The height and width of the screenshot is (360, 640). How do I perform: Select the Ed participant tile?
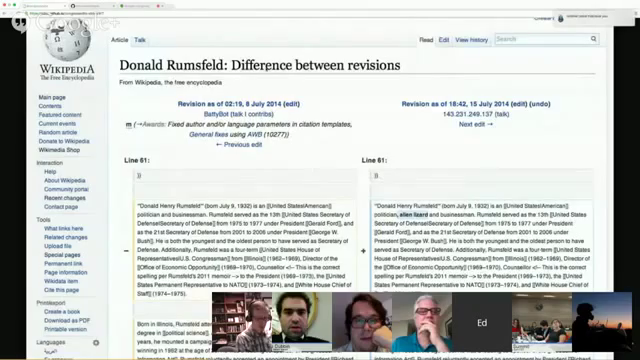(x=482, y=322)
